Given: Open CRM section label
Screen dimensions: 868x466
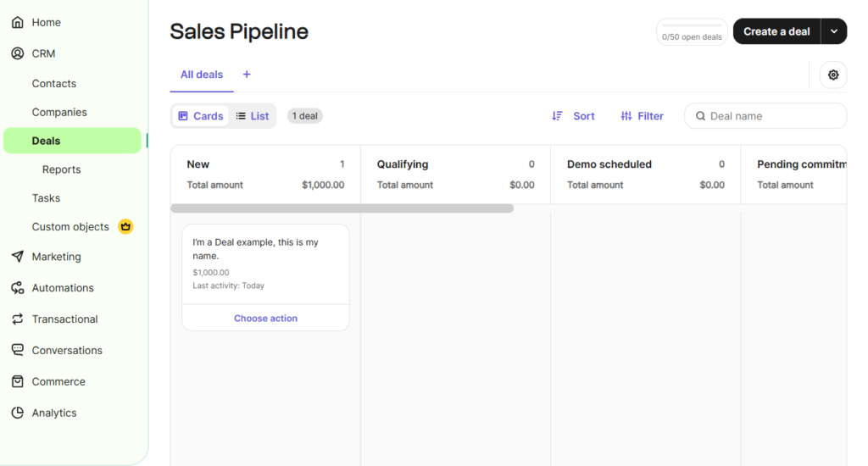Looking at the screenshot, I should coord(44,53).
